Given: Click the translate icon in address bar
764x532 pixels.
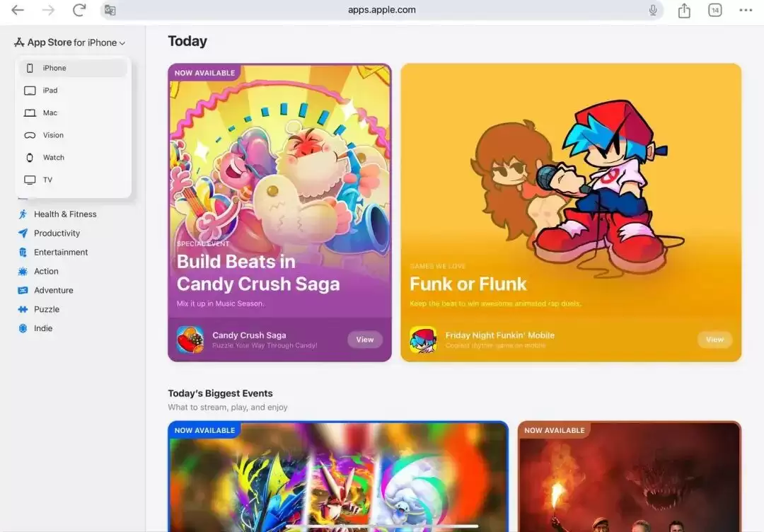Looking at the screenshot, I should click(110, 10).
